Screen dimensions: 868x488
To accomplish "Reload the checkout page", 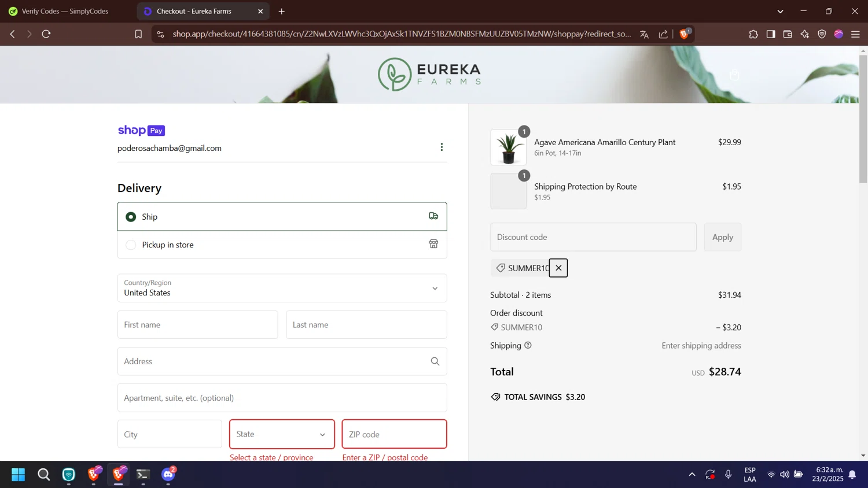I will 46,34.
